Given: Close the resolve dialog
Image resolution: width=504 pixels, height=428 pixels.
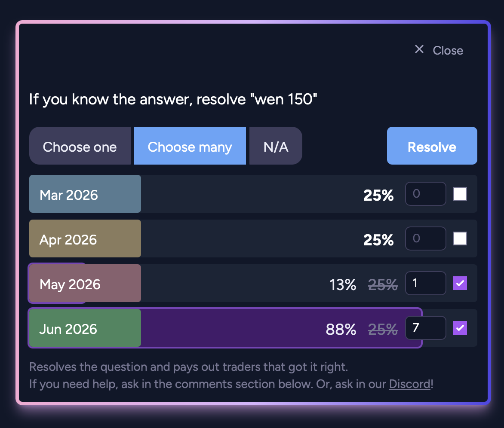Looking at the screenshot, I should coord(439,50).
